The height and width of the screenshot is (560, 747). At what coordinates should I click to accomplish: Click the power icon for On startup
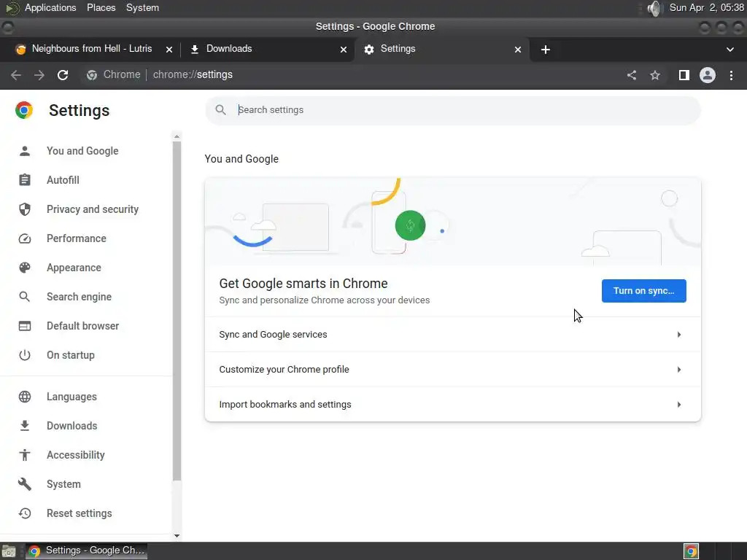click(25, 355)
